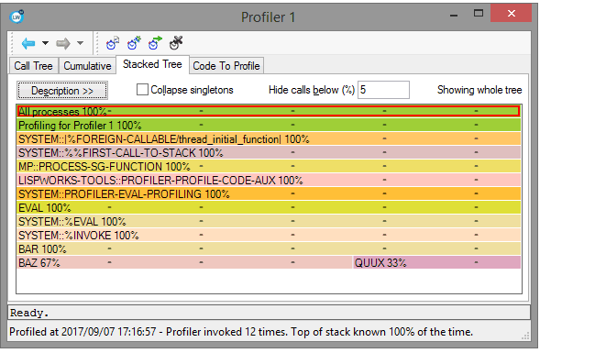This screenshot has height=364, width=595.
Task: Select the thread_initial_function 100% bar
Action: (x=269, y=139)
